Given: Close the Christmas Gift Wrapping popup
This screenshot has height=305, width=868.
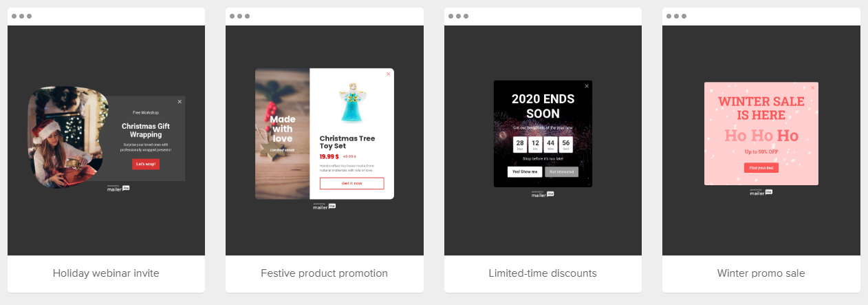Looking at the screenshot, I should [180, 102].
